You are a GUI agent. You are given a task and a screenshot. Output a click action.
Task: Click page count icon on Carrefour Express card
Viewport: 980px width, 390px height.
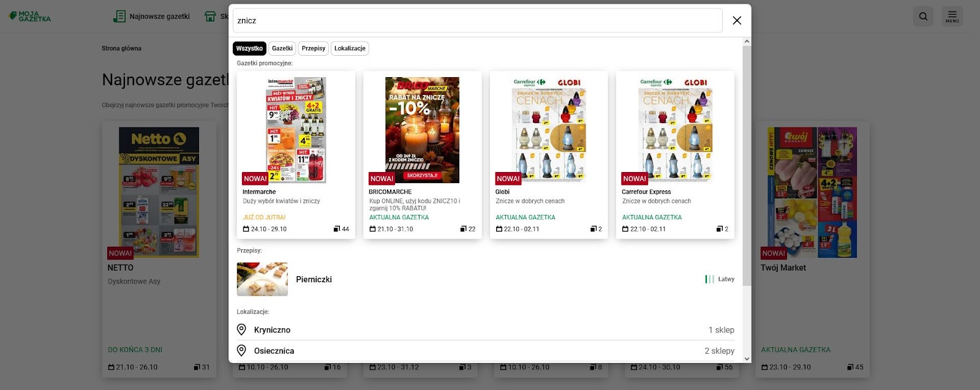pos(720,229)
